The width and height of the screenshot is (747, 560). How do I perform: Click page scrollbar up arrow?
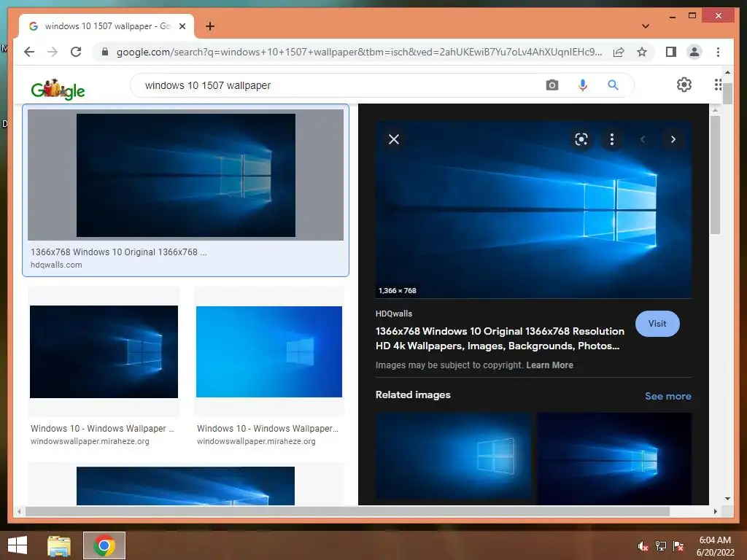tap(727, 72)
